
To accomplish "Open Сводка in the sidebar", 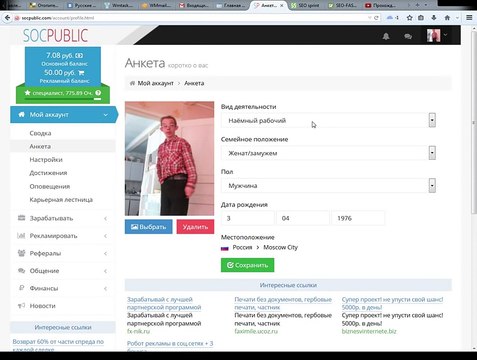I will click(x=40, y=133).
